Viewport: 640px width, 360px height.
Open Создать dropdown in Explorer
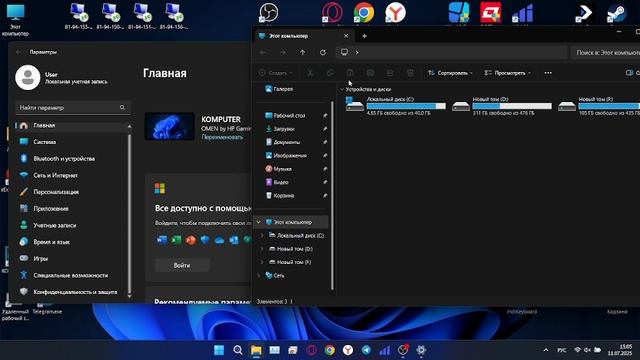(x=276, y=73)
